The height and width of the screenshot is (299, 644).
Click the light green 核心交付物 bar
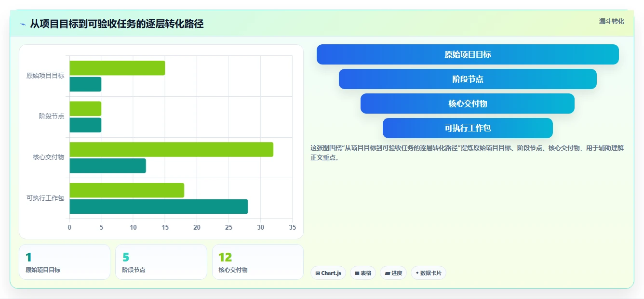[x=172, y=149]
